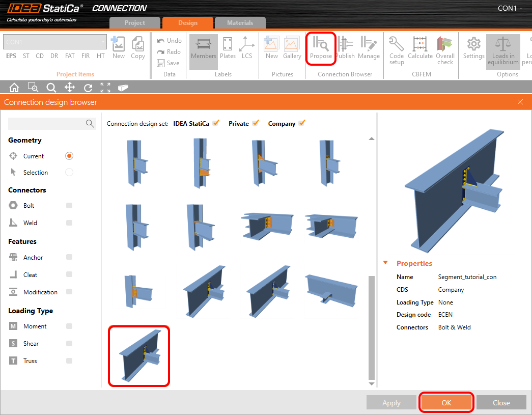Open the Manage connections tool
532x415 pixels.
click(x=369, y=48)
